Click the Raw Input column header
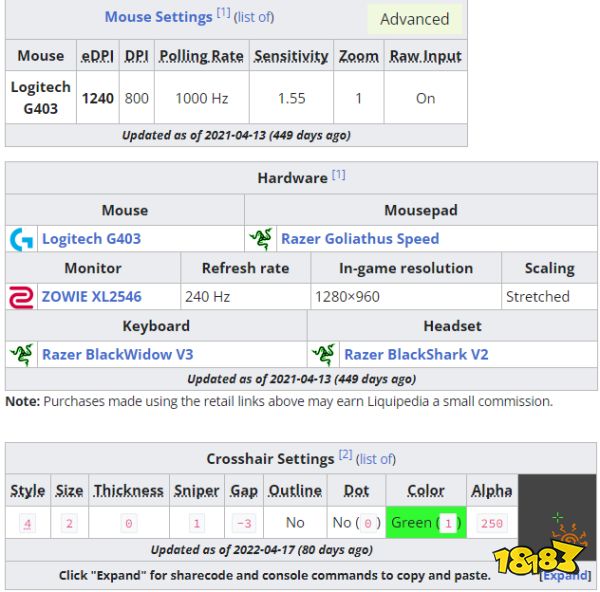This screenshot has height=592, width=600. [426, 56]
